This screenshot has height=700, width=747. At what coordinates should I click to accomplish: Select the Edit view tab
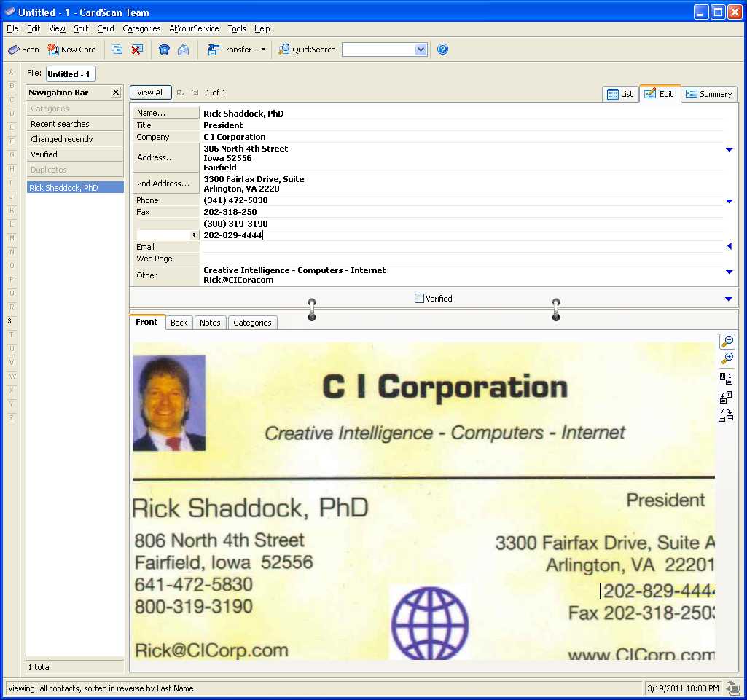tap(660, 93)
